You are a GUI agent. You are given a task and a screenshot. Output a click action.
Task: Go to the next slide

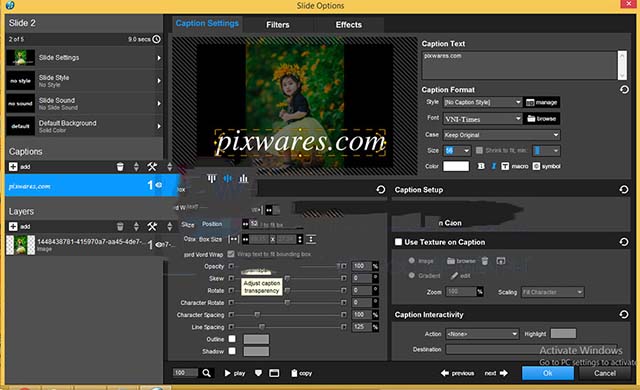coord(496,373)
